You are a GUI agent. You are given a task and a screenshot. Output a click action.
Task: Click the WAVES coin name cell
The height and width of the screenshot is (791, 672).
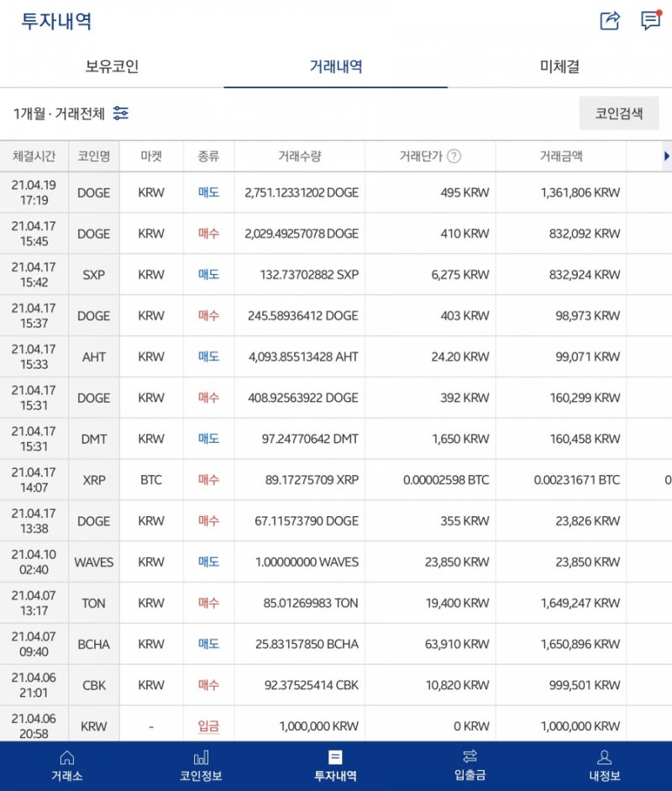coord(94,562)
